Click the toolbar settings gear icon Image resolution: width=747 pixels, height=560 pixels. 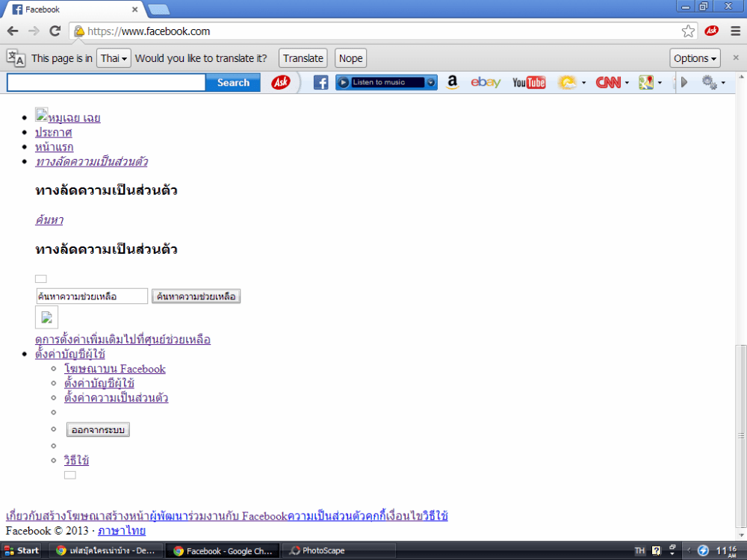(x=710, y=82)
